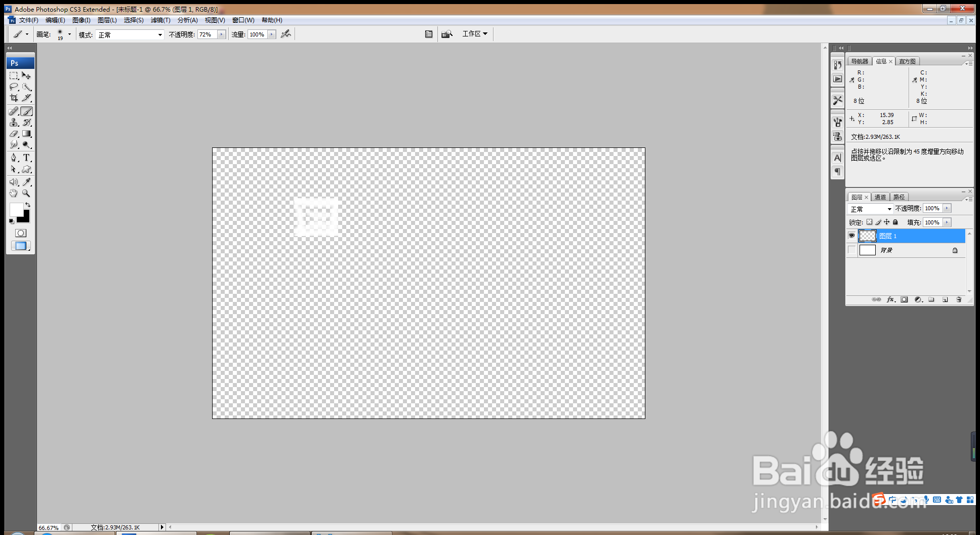Select the Eyedropper tool
Screen dimensions: 980x535
click(x=27, y=182)
